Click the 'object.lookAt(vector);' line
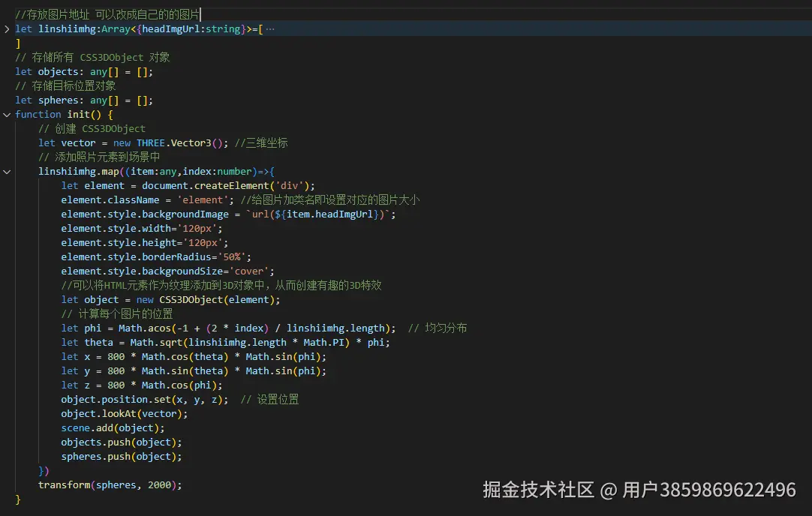The width and height of the screenshot is (812, 516). 125,413
